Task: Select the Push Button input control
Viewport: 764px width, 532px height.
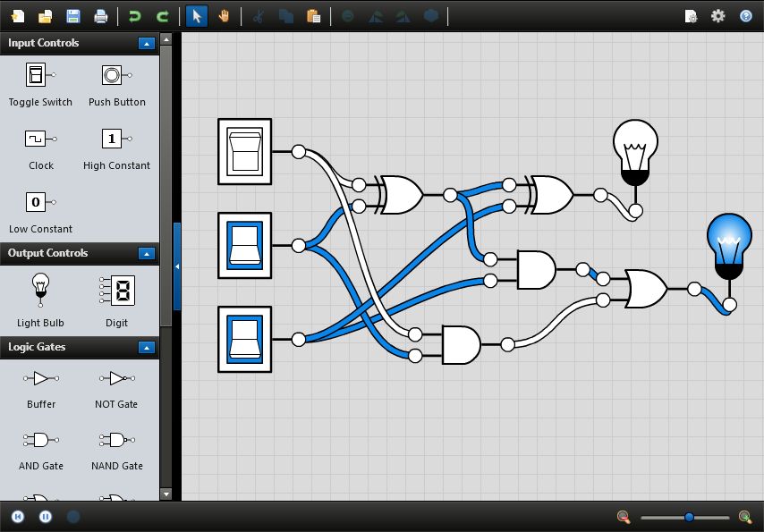Action: coord(115,79)
